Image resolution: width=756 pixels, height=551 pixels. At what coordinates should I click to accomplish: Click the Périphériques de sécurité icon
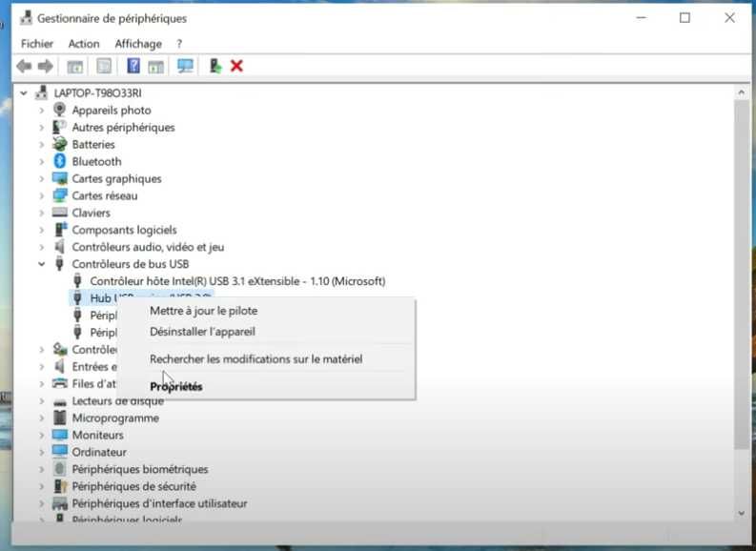coord(60,486)
